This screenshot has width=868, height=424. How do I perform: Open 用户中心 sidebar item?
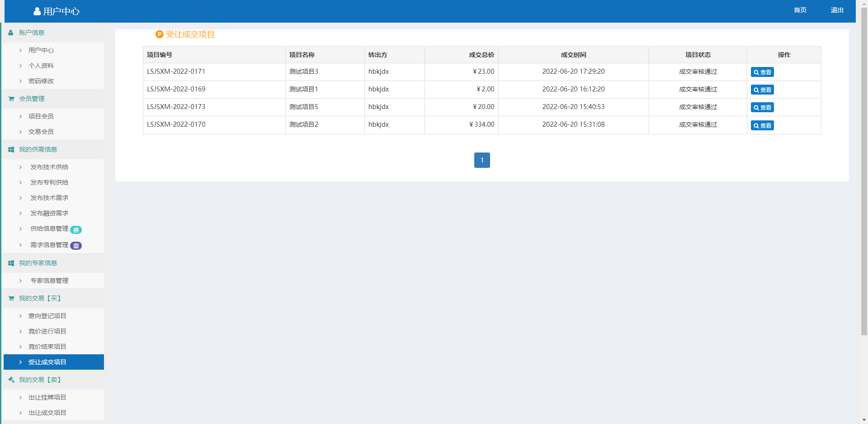coord(53,50)
